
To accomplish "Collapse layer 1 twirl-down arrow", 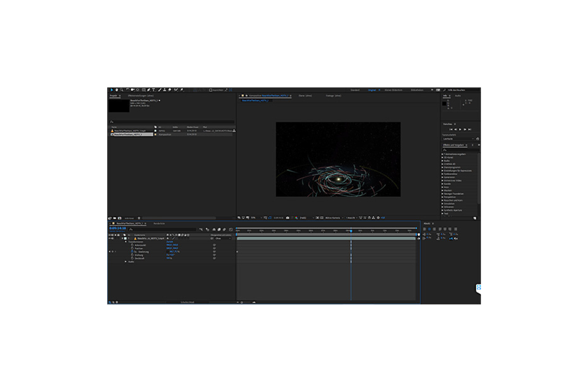I will tap(123, 238).
